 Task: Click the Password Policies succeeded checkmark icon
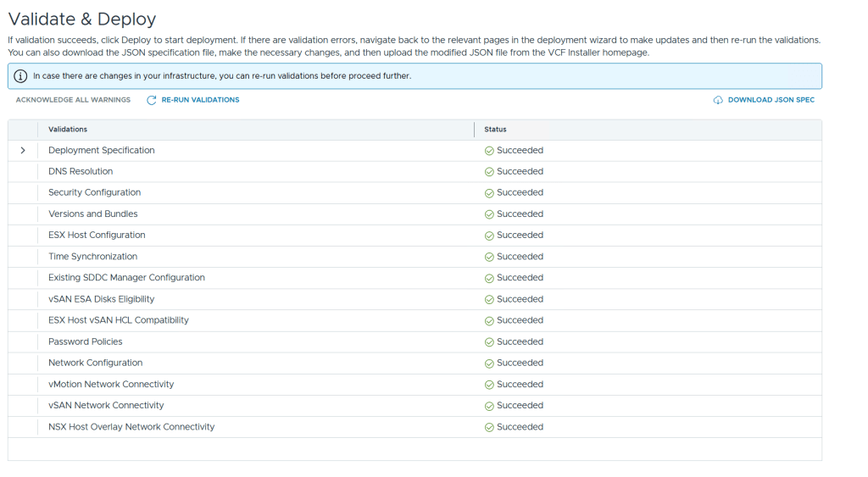point(489,342)
